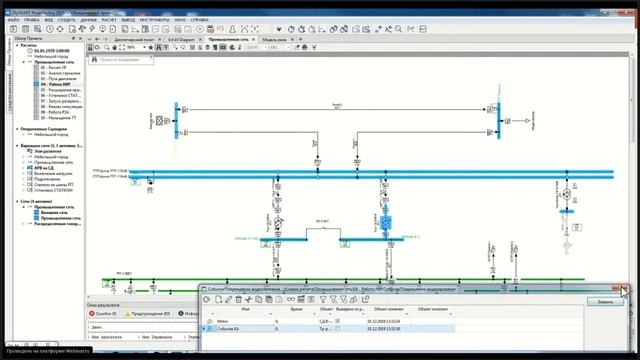The width and height of the screenshot is (640, 360).
Task: Open the ПРАВКА menu
Action: [31, 20]
